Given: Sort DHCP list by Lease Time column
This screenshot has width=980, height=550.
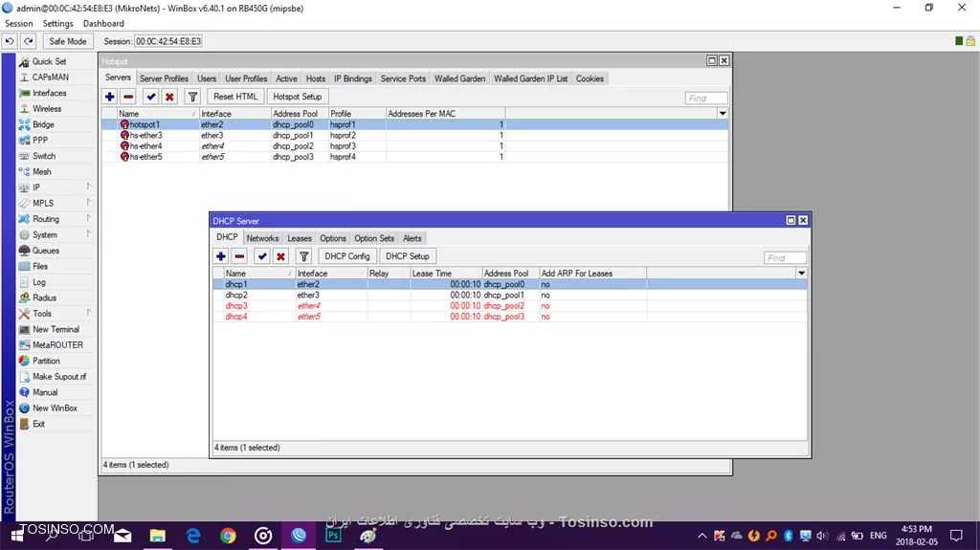Looking at the screenshot, I should coord(446,274).
